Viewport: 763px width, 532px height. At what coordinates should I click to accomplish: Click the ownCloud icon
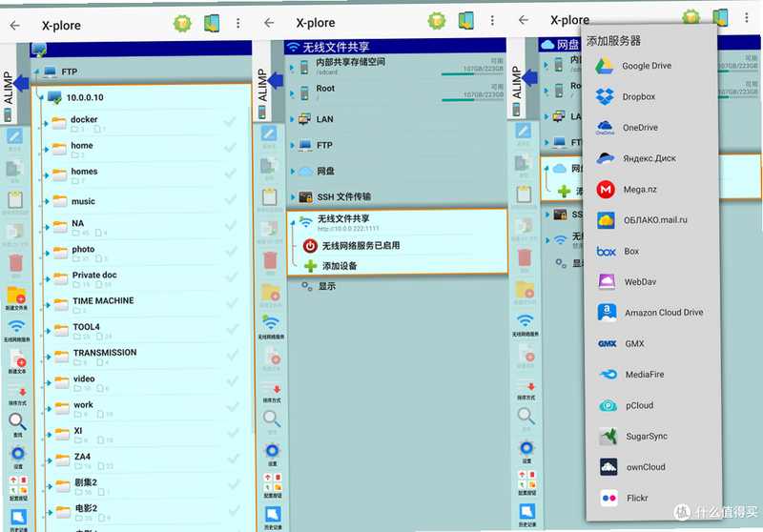(608, 467)
